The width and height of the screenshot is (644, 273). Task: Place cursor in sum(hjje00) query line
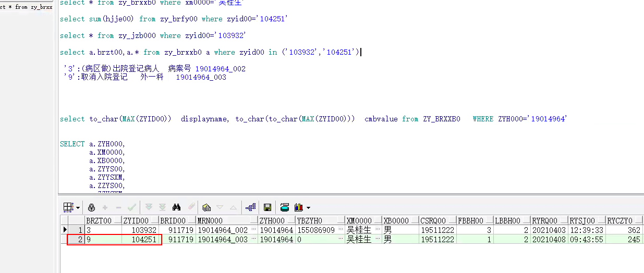pyautogui.click(x=174, y=19)
